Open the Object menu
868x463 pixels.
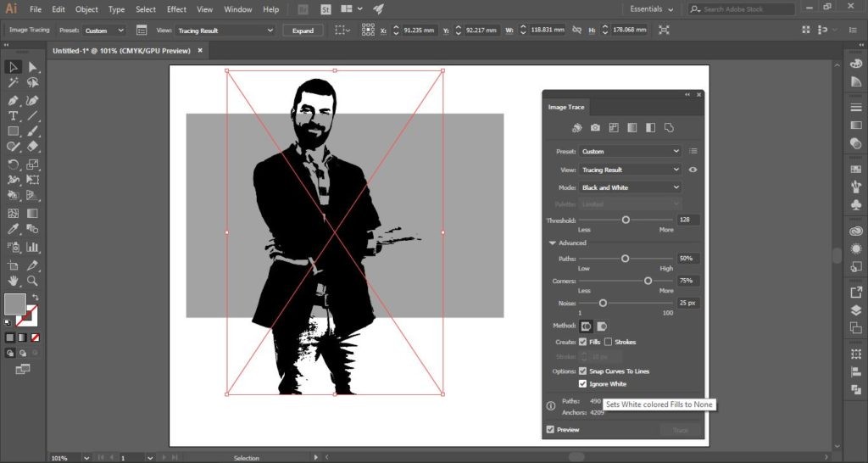click(87, 9)
